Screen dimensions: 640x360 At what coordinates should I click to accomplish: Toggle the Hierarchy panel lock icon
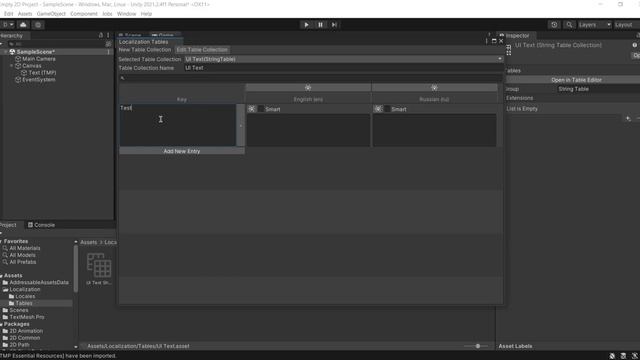(x=101, y=36)
